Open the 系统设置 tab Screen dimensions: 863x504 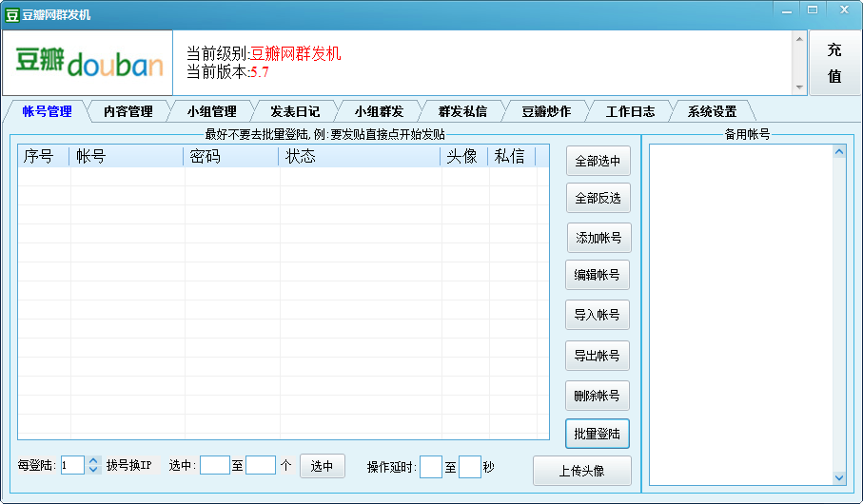(713, 111)
